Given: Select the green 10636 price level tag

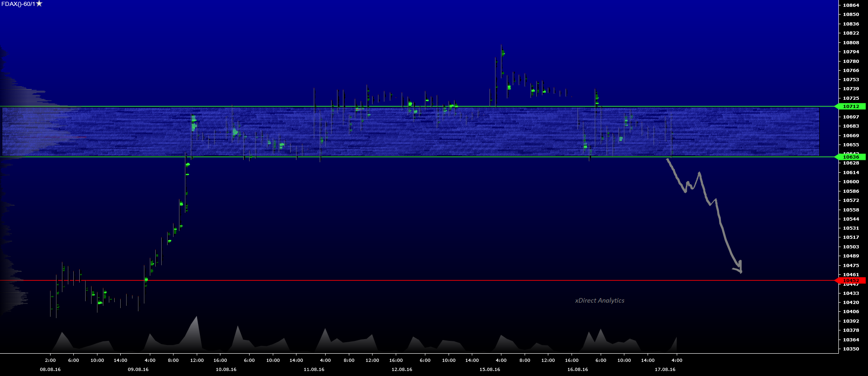Looking at the screenshot, I should [850, 157].
